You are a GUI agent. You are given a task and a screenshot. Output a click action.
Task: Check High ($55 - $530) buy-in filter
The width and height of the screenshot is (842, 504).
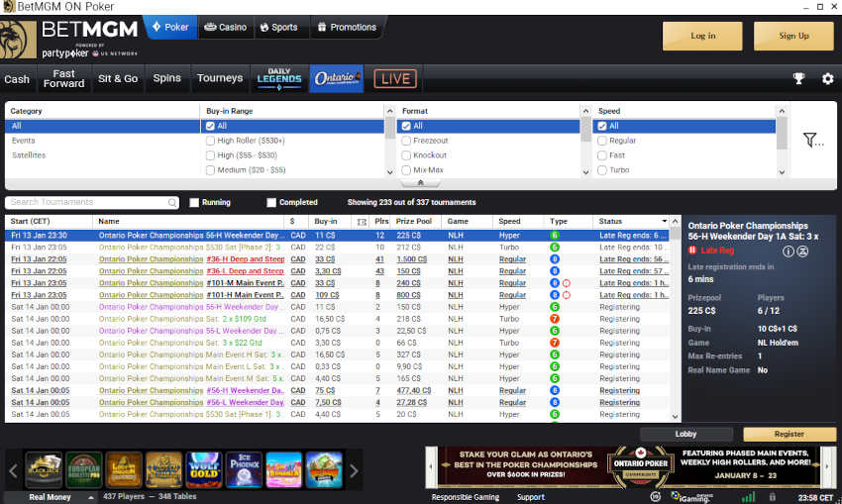(210, 155)
